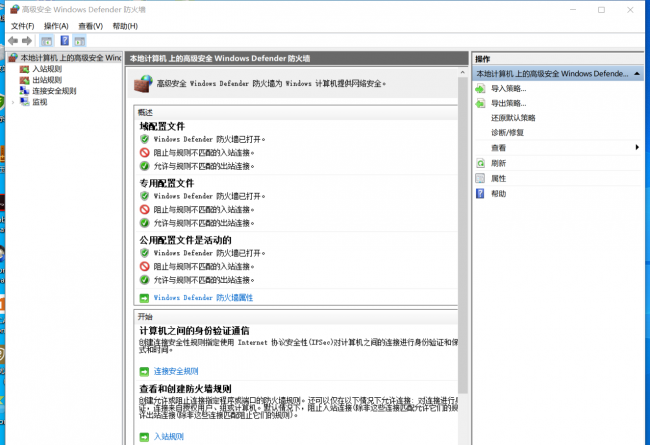Image resolution: width=650 pixels, height=445 pixels.
Task: Click green arrow icon beside 连接安全规则 link
Action: (144, 371)
